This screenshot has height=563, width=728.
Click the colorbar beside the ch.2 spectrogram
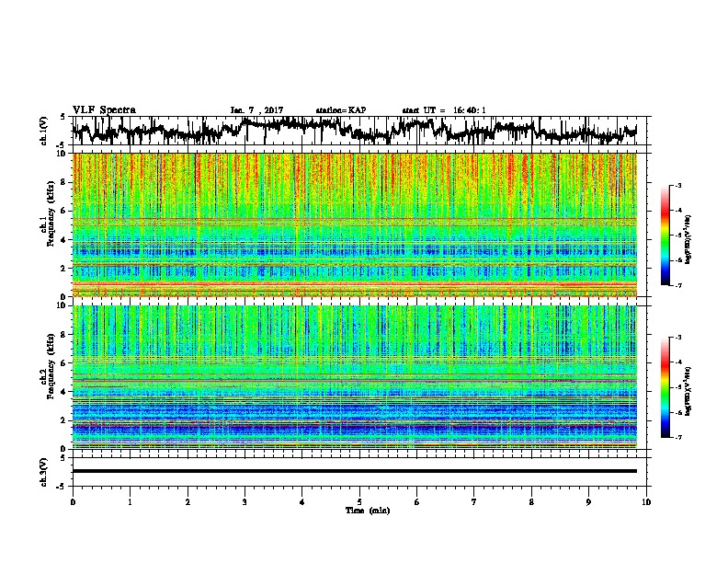pyautogui.click(x=665, y=387)
